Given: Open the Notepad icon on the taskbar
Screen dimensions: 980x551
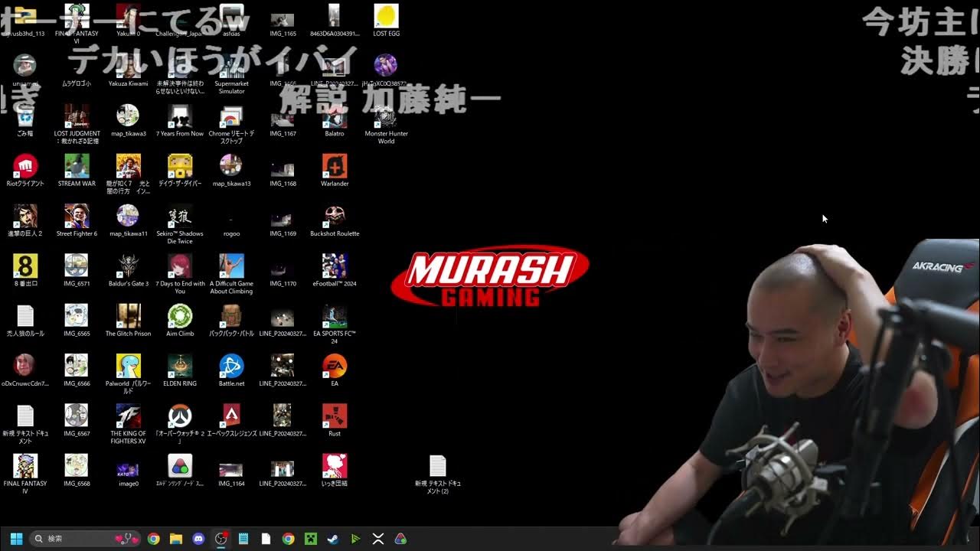Looking at the screenshot, I should click(x=243, y=539).
